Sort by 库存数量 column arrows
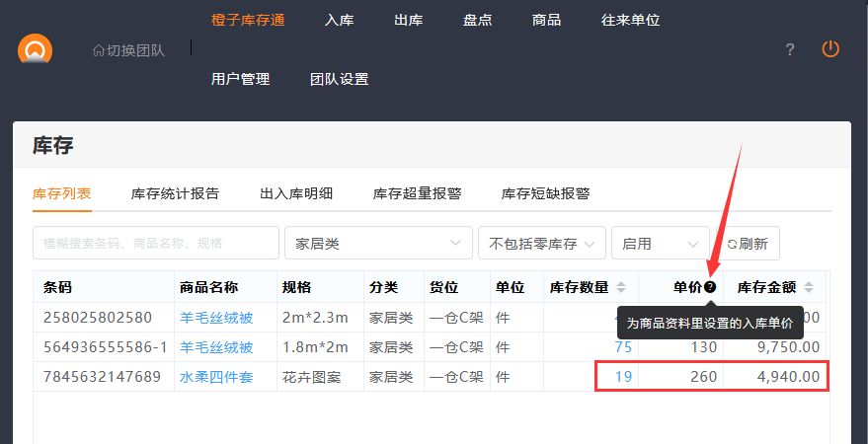The image size is (868, 444). [621, 287]
